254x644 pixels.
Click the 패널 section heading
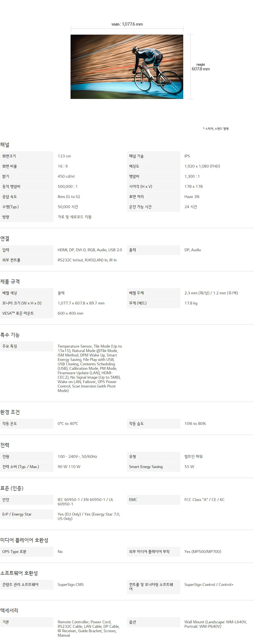coord(5,145)
